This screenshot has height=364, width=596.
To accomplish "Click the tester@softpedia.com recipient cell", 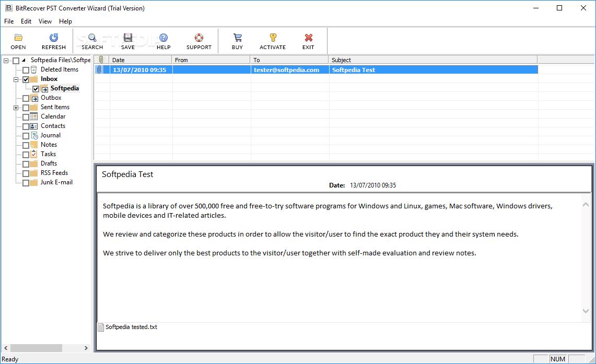I will tap(289, 69).
